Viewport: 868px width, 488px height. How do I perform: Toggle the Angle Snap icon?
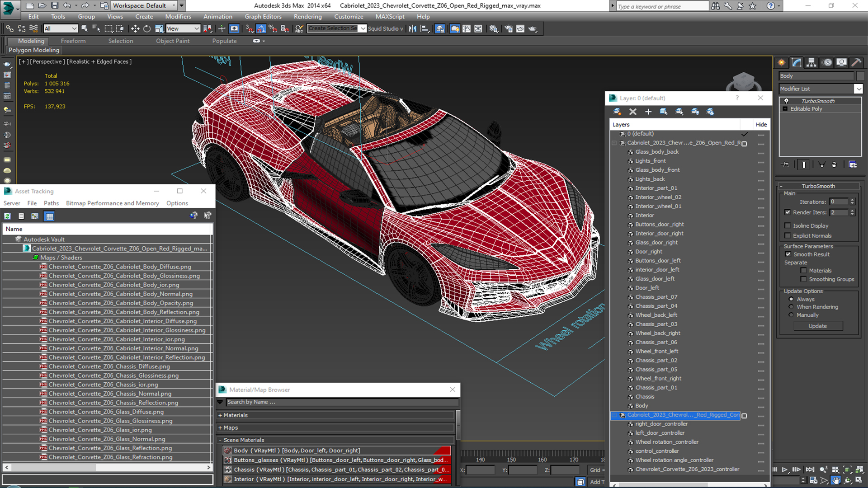(261, 28)
